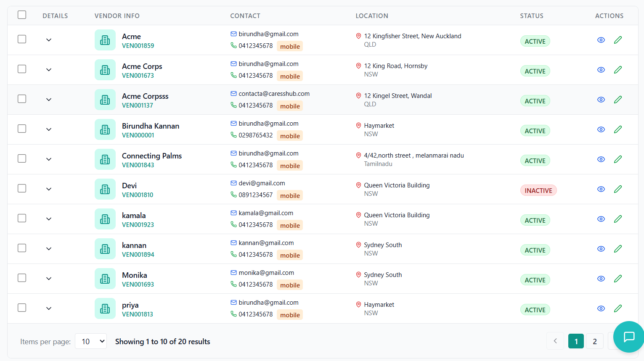
Task: Open vendor link VEN001859
Action: tap(137, 45)
